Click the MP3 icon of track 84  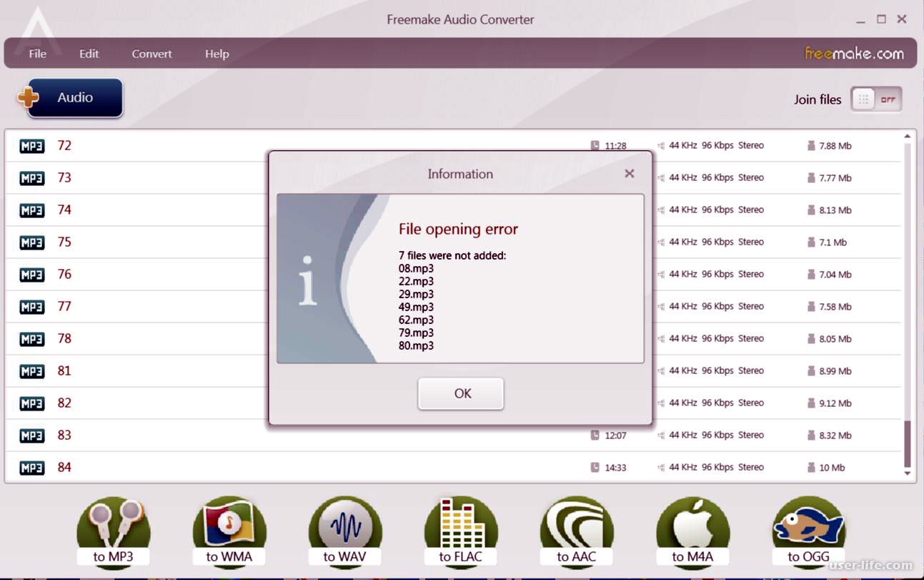[x=31, y=468]
